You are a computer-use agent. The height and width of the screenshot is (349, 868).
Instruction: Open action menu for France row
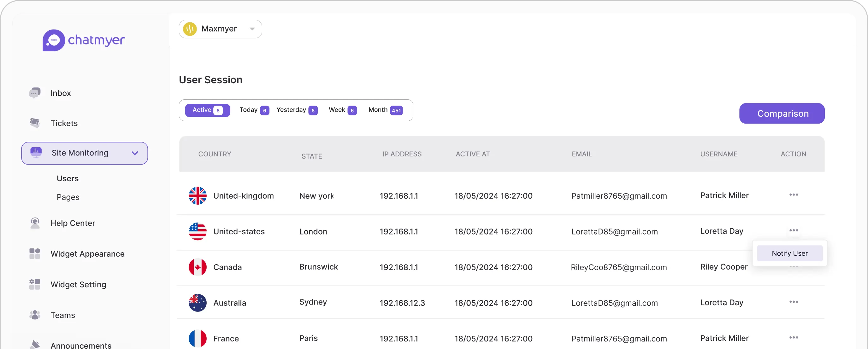tap(794, 338)
